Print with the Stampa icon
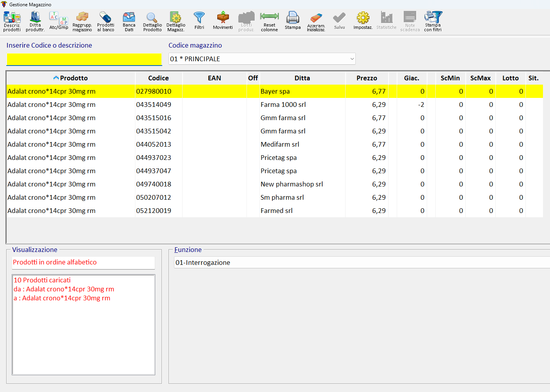Viewport: 550px width, 392px height. pyautogui.click(x=293, y=21)
